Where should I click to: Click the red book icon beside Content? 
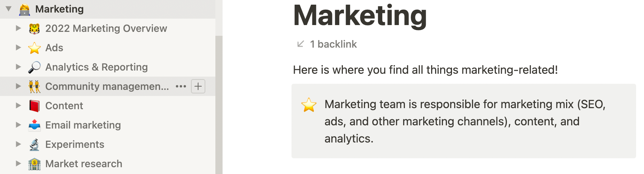click(x=34, y=106)
